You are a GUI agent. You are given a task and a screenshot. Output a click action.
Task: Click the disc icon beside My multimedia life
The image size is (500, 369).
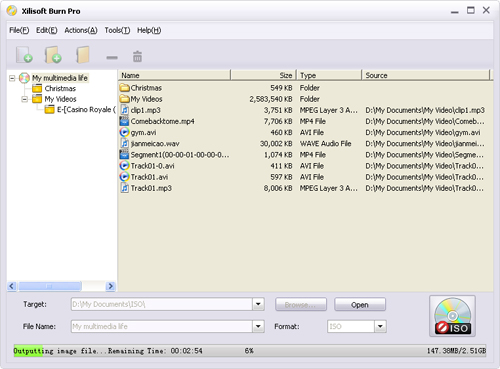click(24, 78)
